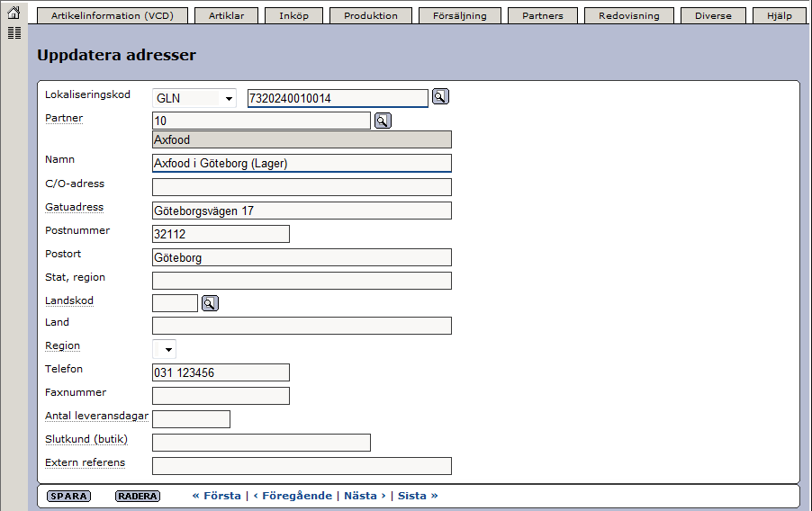Screen dimensions: 812x511
Task: Click the Telefon field 031 123456
Action: pyautogui.click(x=221, y=372)
